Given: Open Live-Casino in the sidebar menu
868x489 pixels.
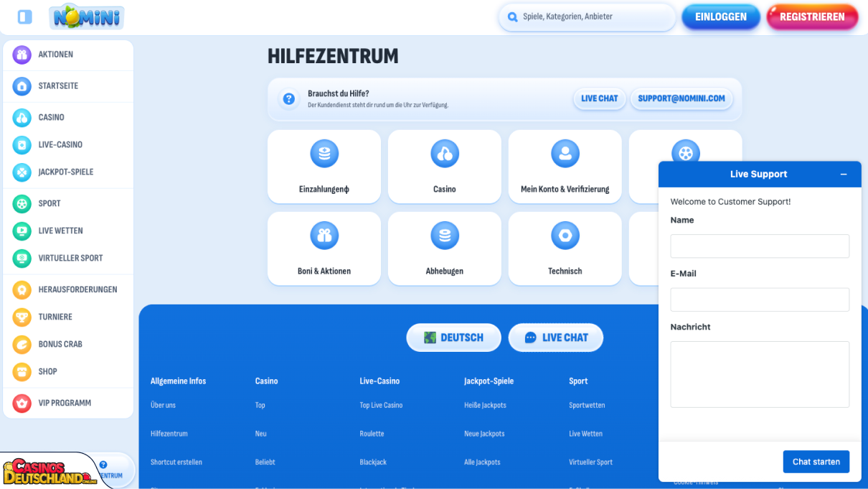Looking at the screenshot, I should [x=60, y=145].
